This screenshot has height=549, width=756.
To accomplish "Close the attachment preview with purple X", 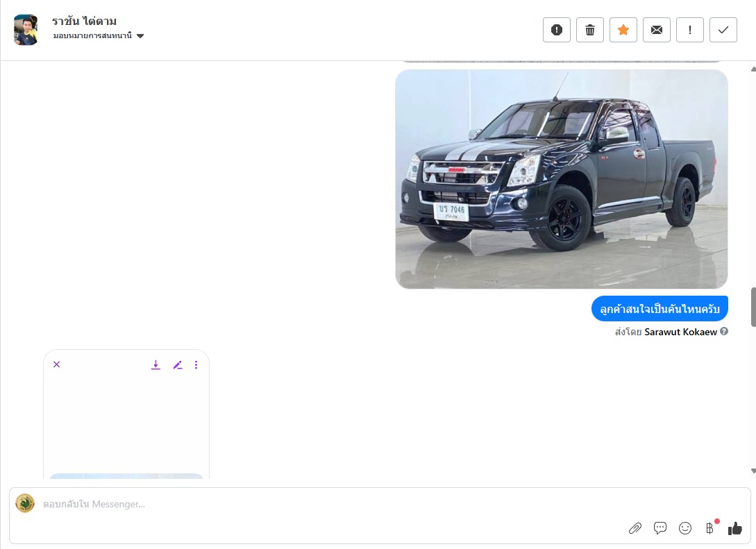I will point(57,364).
